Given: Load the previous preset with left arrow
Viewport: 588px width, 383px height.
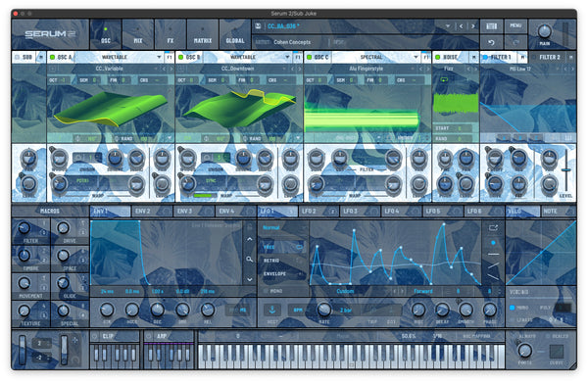Looking at the screenshot, I should 461,26.
